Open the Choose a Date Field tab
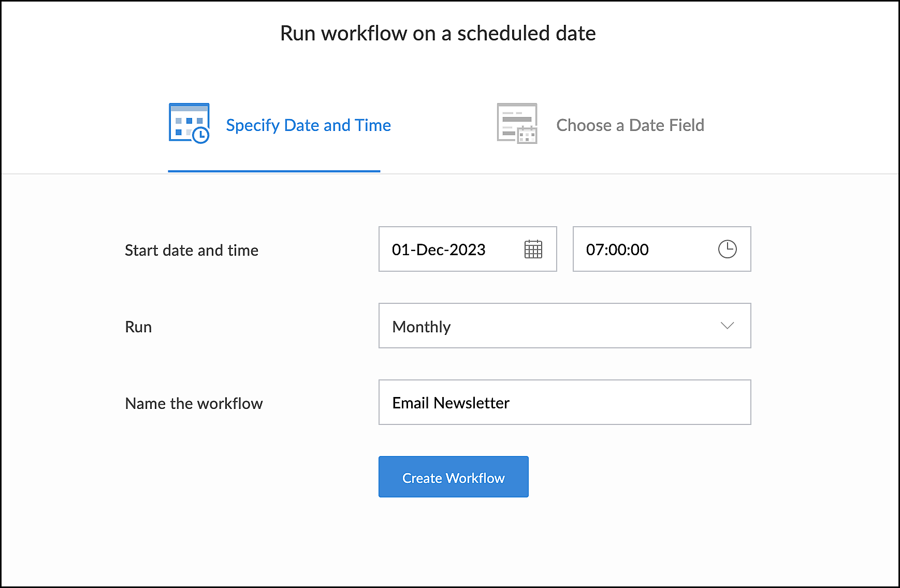The image size is (900, 588). pos(630,125)
